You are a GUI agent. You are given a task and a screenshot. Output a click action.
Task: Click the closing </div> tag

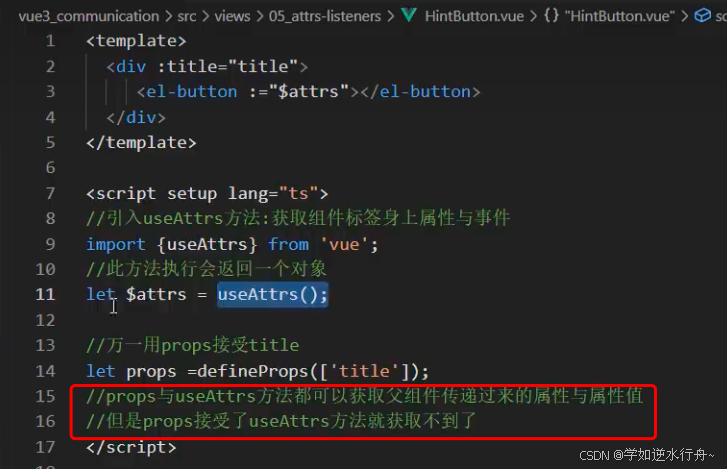pyautogui.click(x=136, y=117)
